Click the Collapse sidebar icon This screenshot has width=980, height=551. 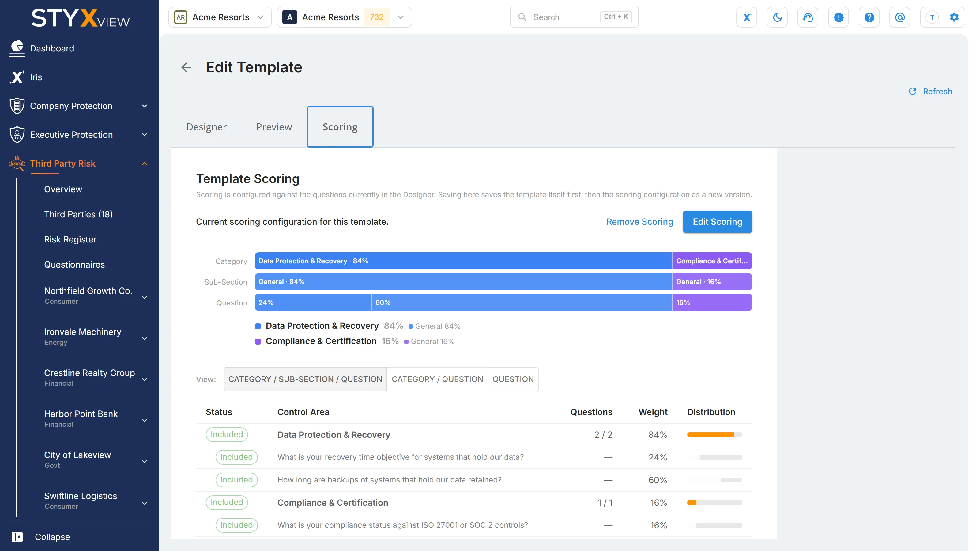tap(17, 537)
